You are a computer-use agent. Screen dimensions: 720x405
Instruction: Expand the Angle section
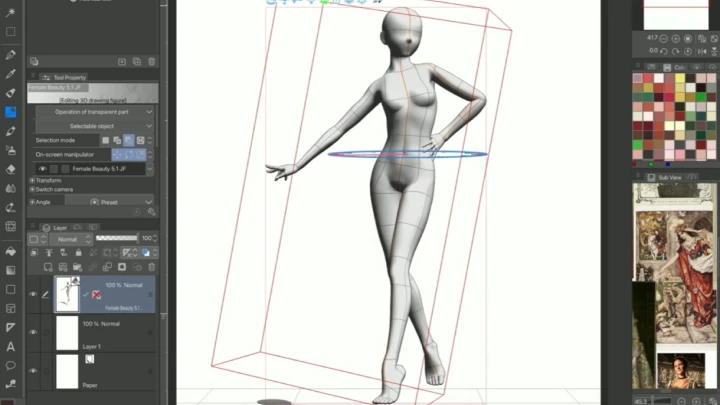pyautogui.click(x=32, y=202)
